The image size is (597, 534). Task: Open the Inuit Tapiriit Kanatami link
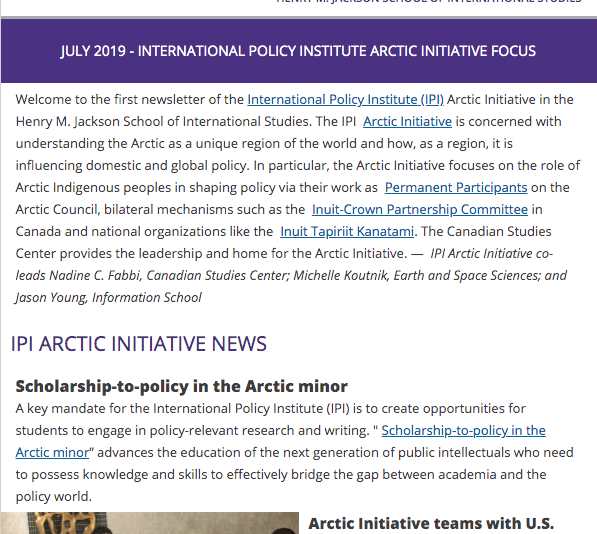347,231
